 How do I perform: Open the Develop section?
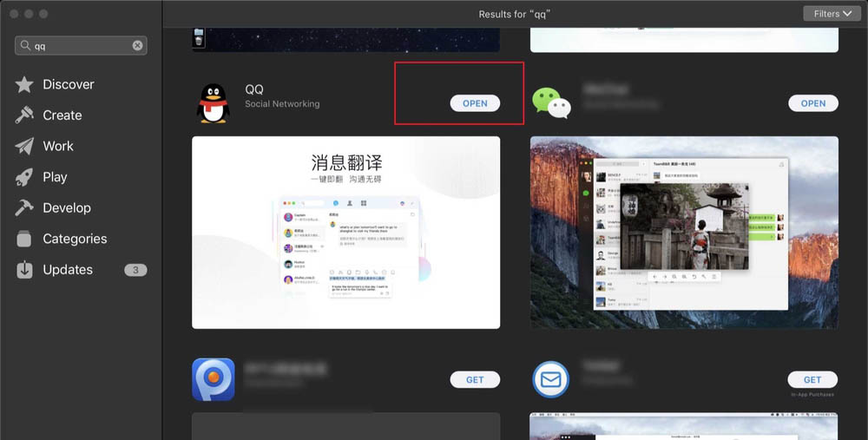(67, 207)
